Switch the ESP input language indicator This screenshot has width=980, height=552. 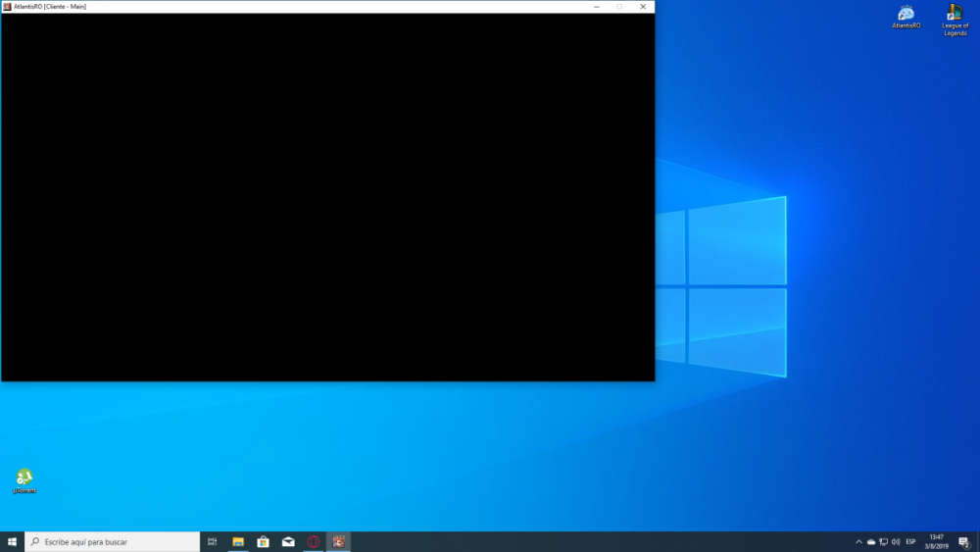(x=911, y=541)
